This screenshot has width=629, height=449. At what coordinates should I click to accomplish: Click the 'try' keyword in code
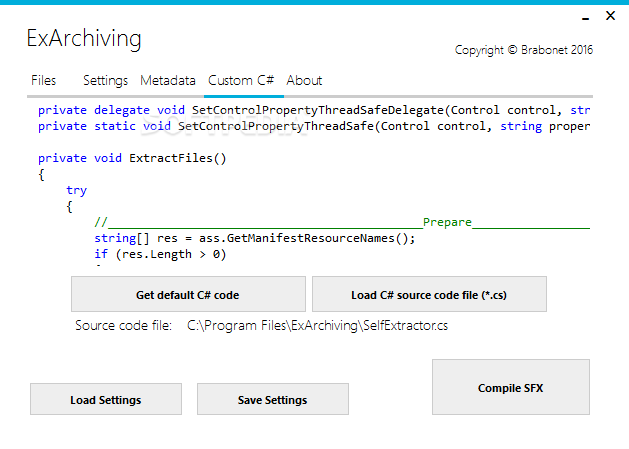[x=77, y=191]
